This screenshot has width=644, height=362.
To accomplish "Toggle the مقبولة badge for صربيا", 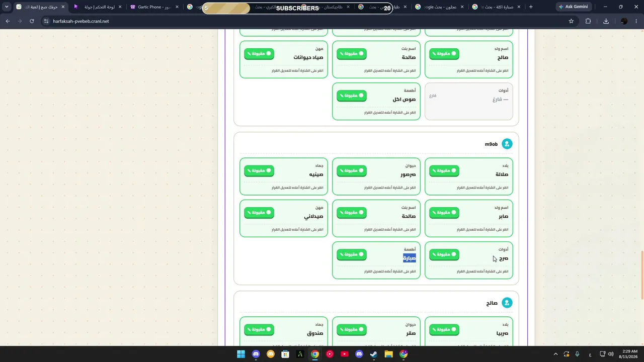I will [444, 330].
